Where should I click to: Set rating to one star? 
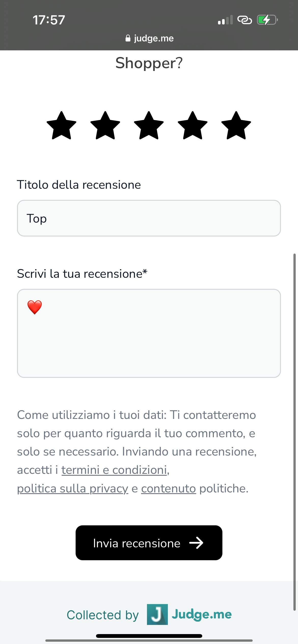pos(61,126)
